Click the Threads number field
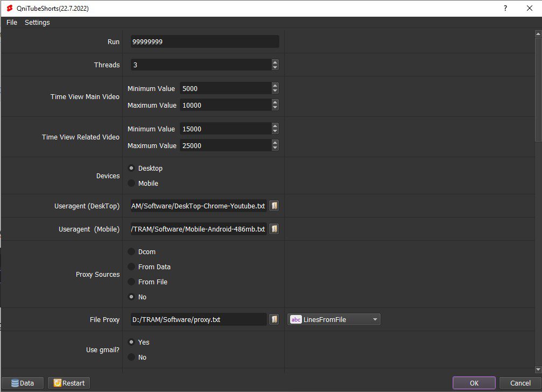Image resolution: width=542 pixels, height=392 pixels. (x=201, y=65)
